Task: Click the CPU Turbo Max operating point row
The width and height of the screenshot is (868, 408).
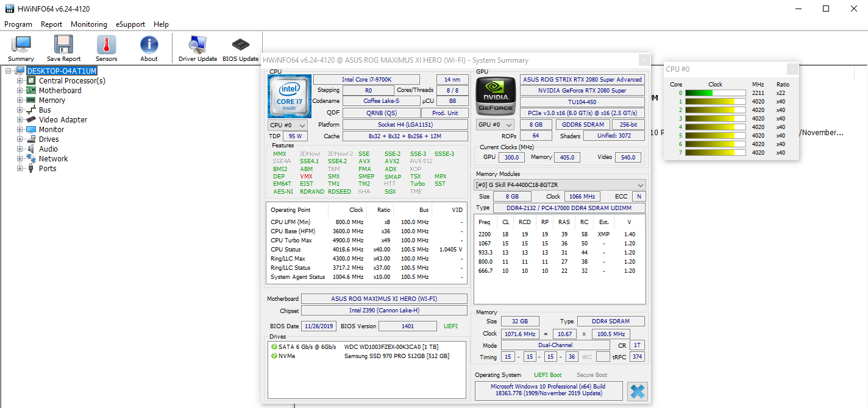Action: click(366, 241)
